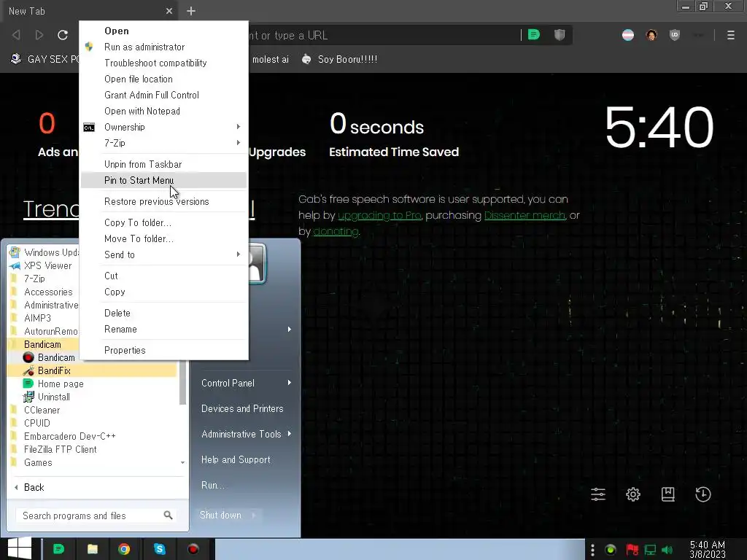Go back with the browser back arrow
This screenshot has height=560, width=747.
point(16,35)
